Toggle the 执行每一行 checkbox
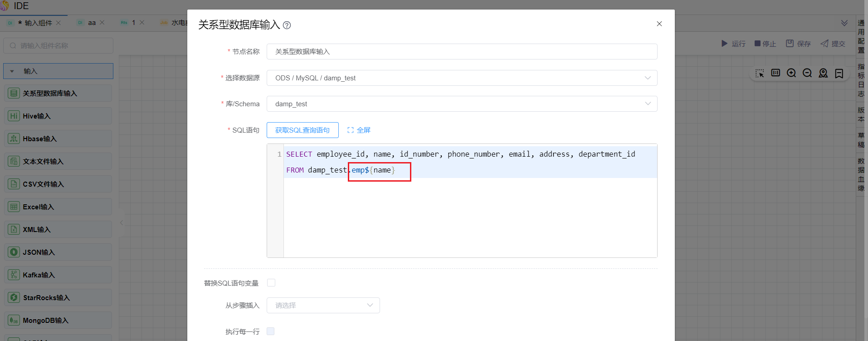 [271, 331]
